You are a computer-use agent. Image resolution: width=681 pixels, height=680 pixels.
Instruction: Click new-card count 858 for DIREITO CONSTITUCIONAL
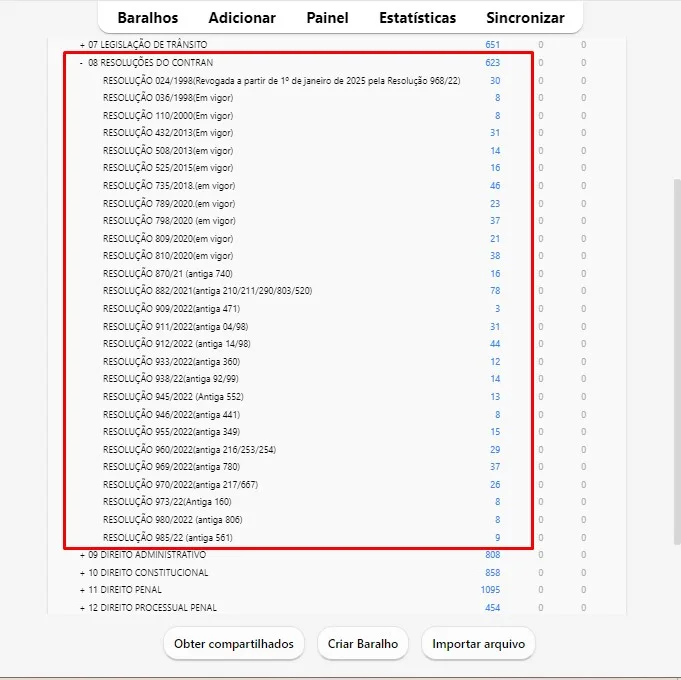(x=493, y=573)
